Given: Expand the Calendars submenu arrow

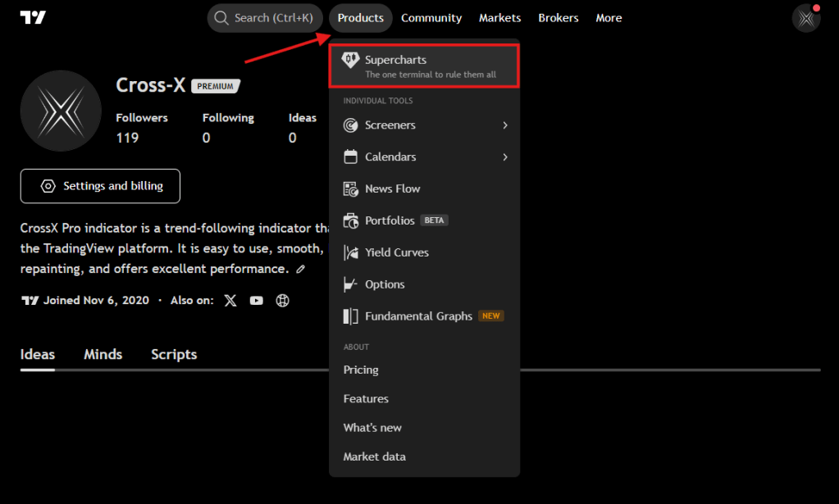Looking at the screenshot, I should click(x=505, y=157).
